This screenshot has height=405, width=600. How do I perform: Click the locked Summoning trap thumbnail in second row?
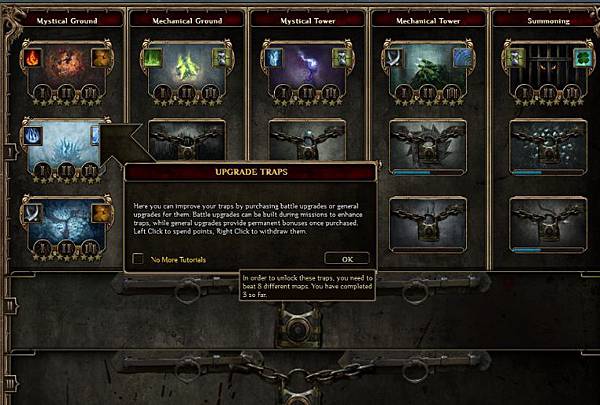coord(548,145)
